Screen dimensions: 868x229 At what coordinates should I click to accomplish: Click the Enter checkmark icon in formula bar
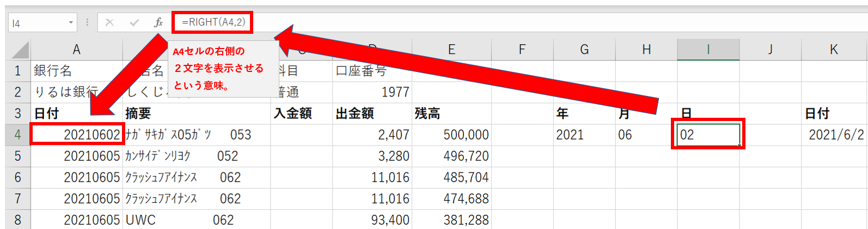[x=134, y=22]
